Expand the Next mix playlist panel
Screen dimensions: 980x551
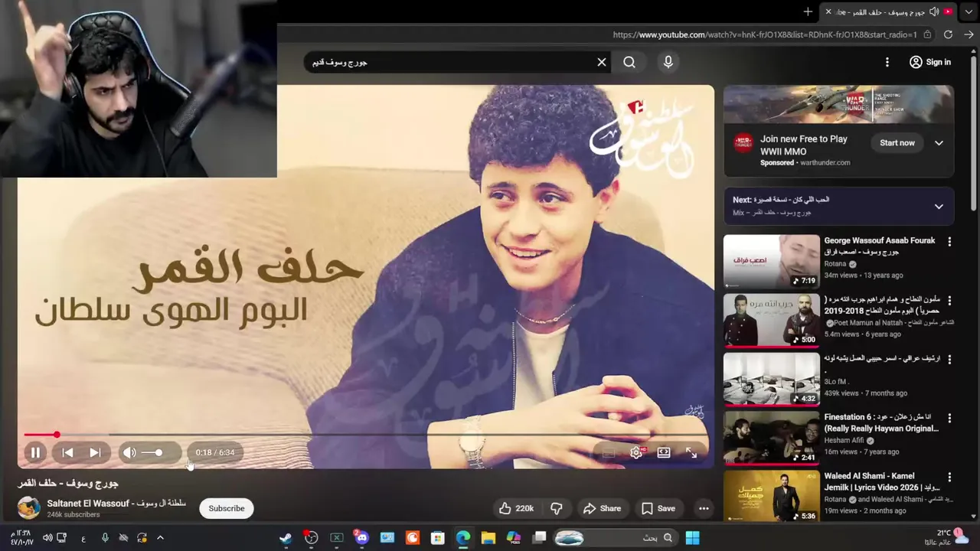coord(939,207)
